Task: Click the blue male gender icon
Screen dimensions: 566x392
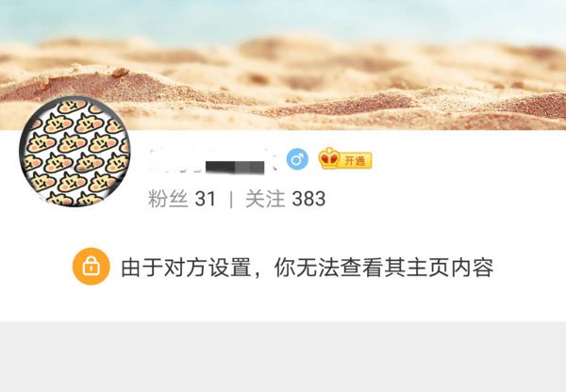Action: [x=297, y=159]
